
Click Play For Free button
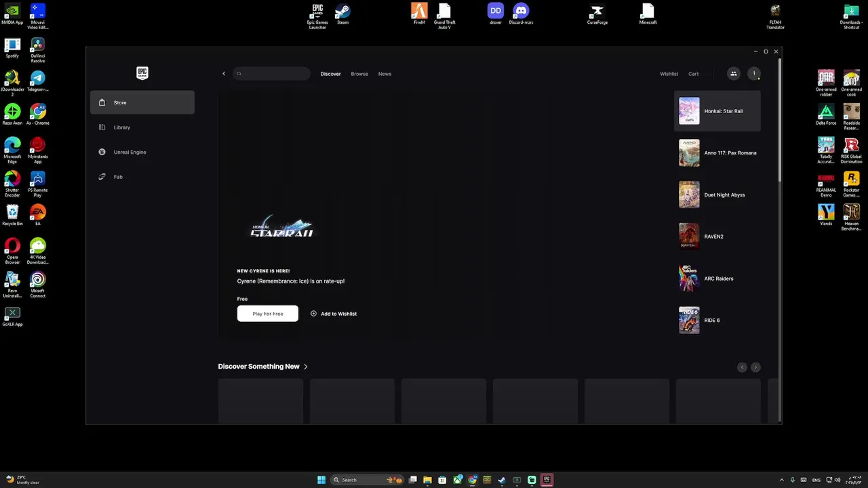(268, 314)
